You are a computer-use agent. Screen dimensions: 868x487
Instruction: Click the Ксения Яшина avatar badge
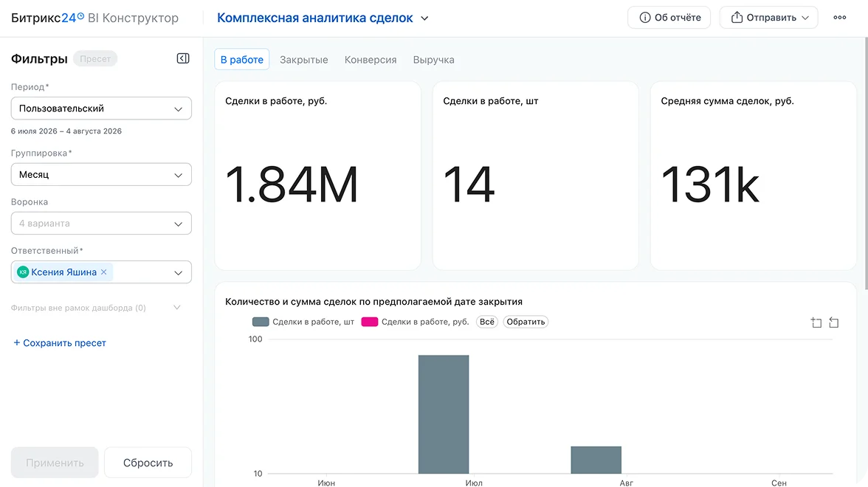pos(23,272)
